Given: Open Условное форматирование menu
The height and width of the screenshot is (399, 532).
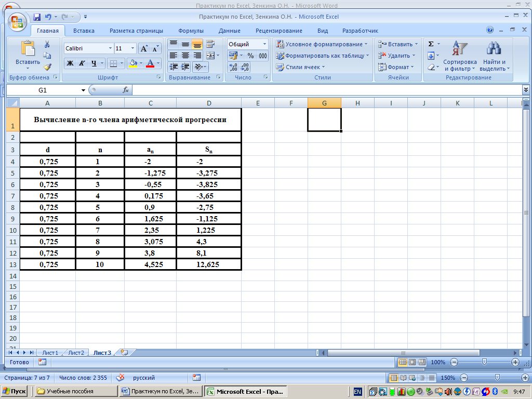Looking at the screenshot, I should pos(322,44).
